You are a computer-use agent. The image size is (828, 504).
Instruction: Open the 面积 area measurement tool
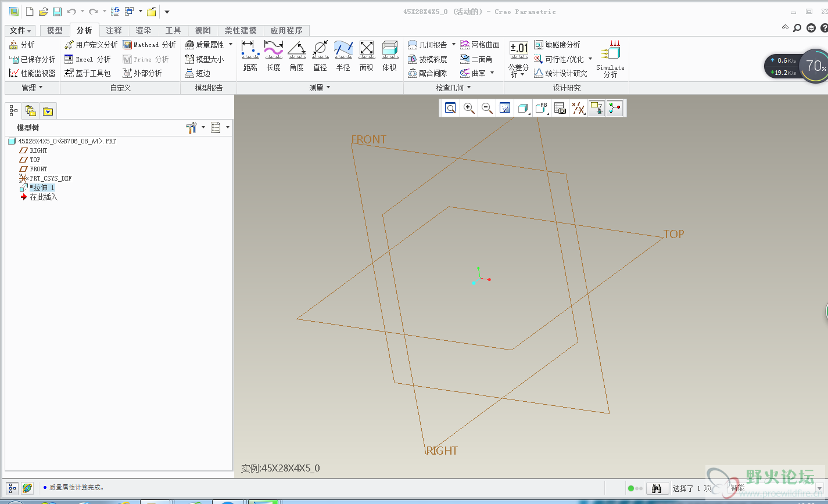coord(366,56)
